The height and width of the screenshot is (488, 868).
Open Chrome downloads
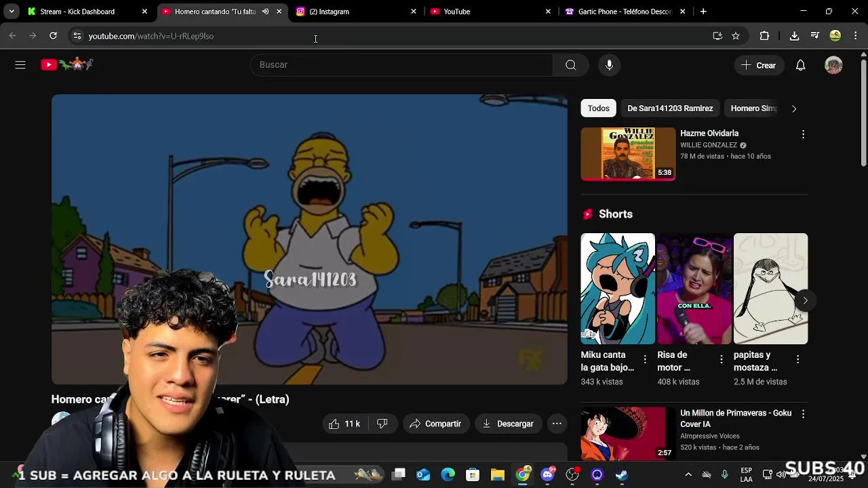click(x=794, y=36)
